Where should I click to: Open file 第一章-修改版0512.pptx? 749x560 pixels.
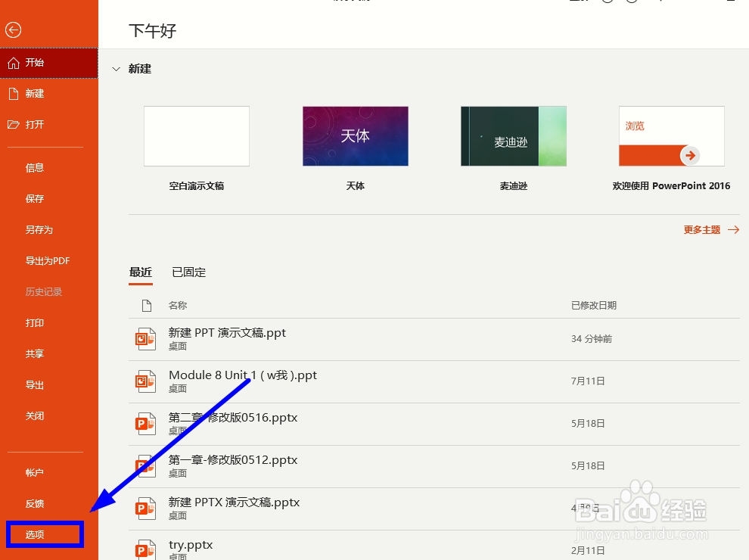tap(434, 466)
